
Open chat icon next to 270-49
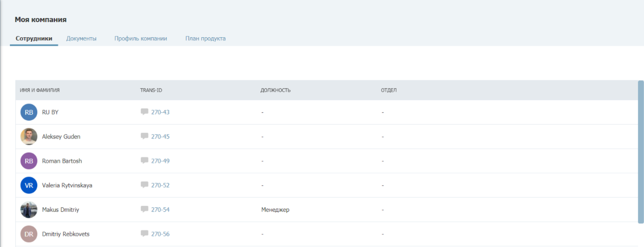144,160
